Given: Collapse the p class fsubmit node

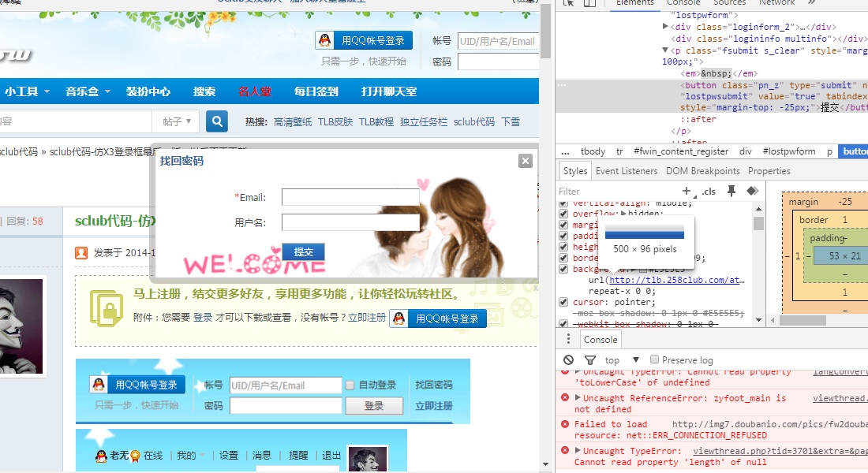Looking at the screenshot, I should (665, 50).
